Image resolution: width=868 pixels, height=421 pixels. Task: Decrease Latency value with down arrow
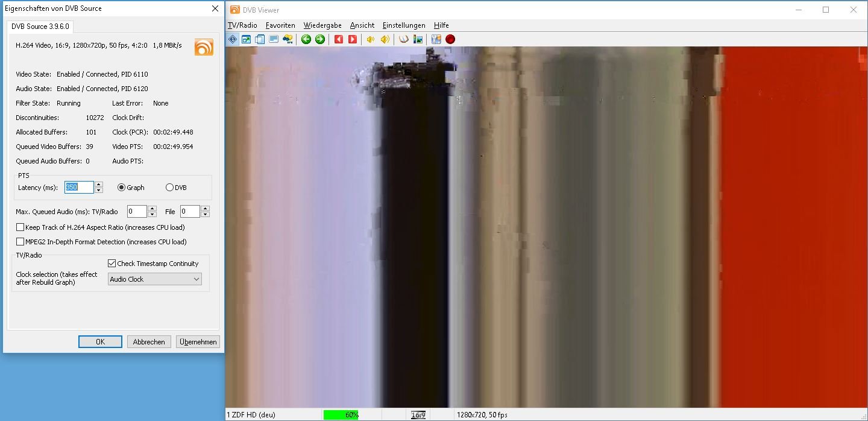(x=99, y=191)
